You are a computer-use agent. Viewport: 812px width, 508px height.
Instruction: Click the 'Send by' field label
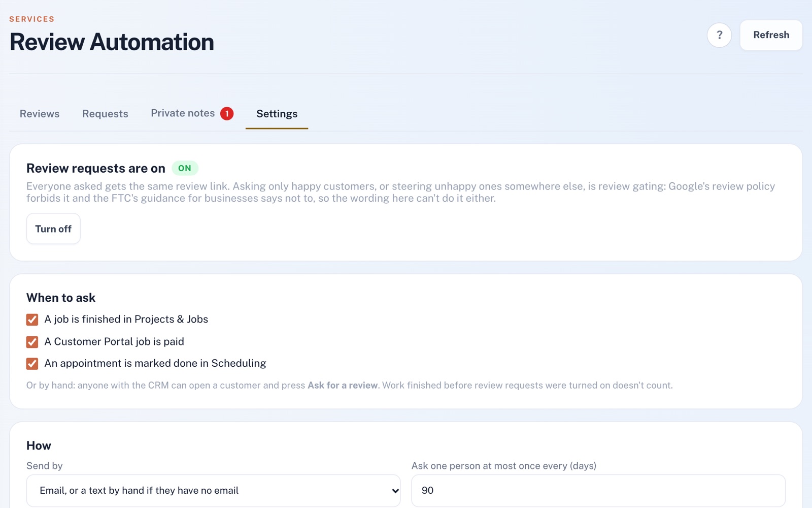coord(45,466)
